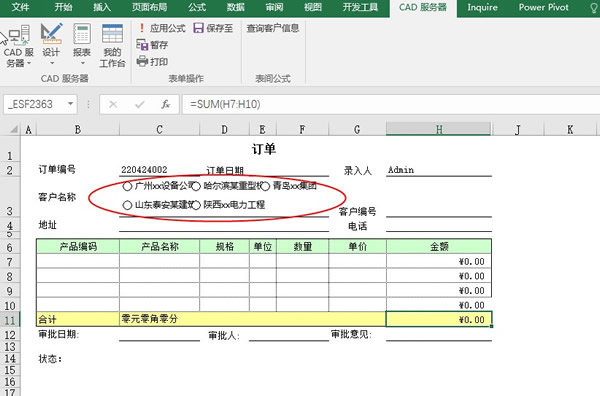Select row 11 header
The image size is (600, 396).
[x=10, y=320]
